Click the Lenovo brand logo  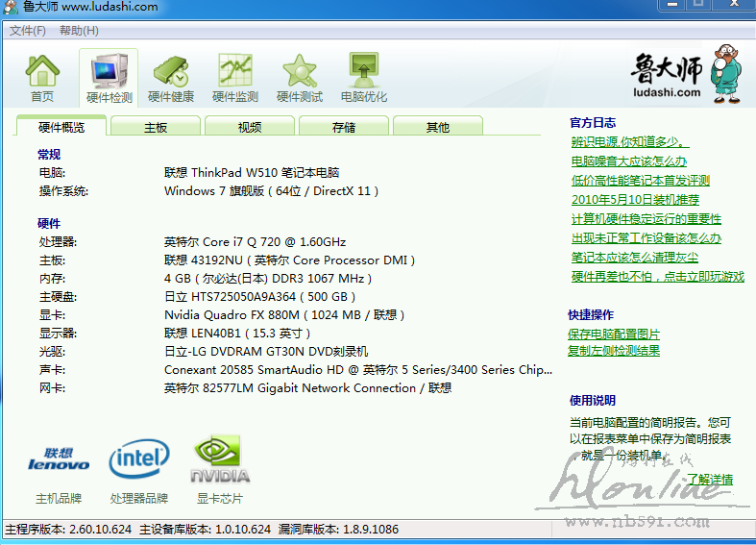(x=59, y=460)
